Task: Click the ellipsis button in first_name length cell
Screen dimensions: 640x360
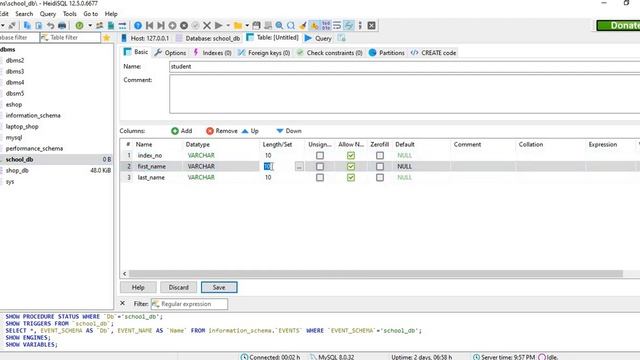Action: [x=299, y=167]
